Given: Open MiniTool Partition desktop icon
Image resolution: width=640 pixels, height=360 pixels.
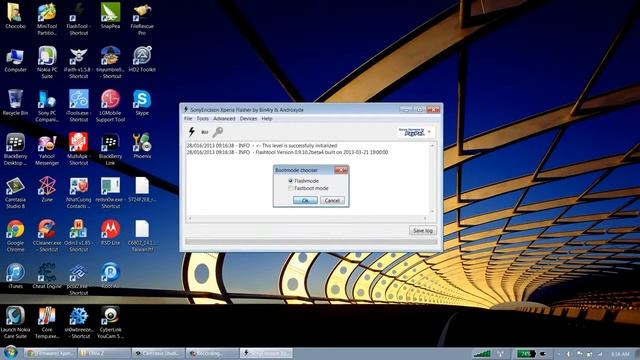Looking at the screenshot, I should point(47,18).
